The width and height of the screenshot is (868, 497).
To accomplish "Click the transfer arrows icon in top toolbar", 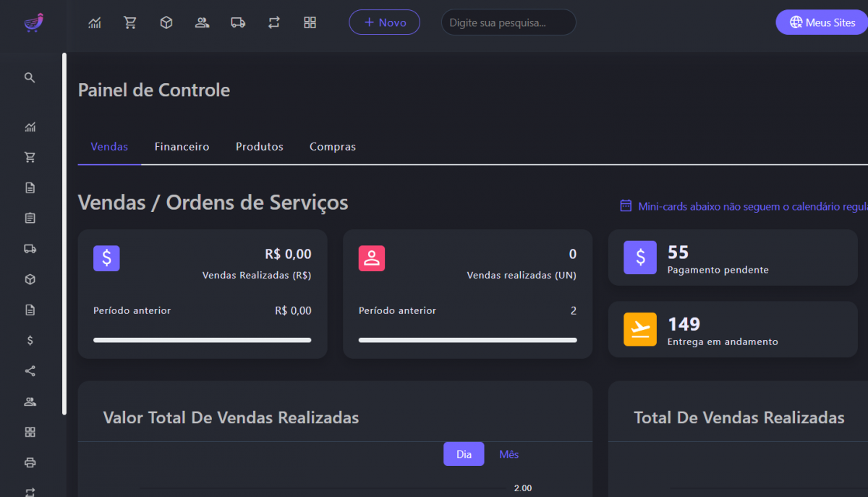I will coord(274,22).
